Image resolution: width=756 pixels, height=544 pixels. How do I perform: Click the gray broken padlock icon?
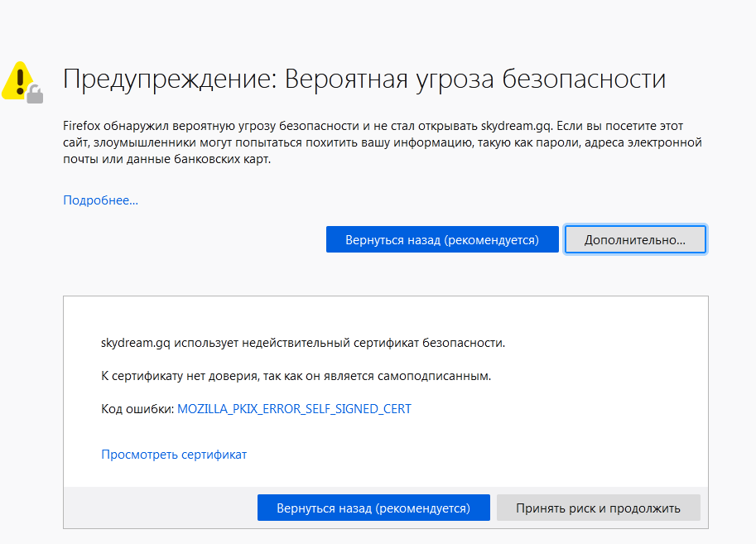pyautogui.click(x=34, y=94)
